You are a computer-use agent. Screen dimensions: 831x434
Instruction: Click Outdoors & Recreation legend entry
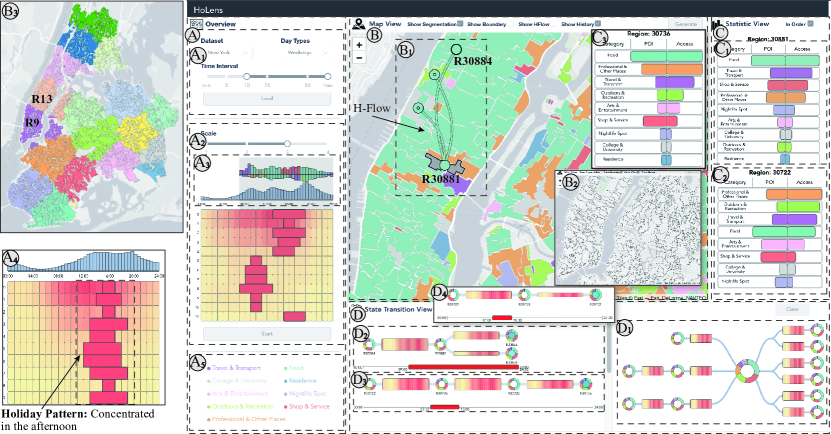(x=240, y=406)
